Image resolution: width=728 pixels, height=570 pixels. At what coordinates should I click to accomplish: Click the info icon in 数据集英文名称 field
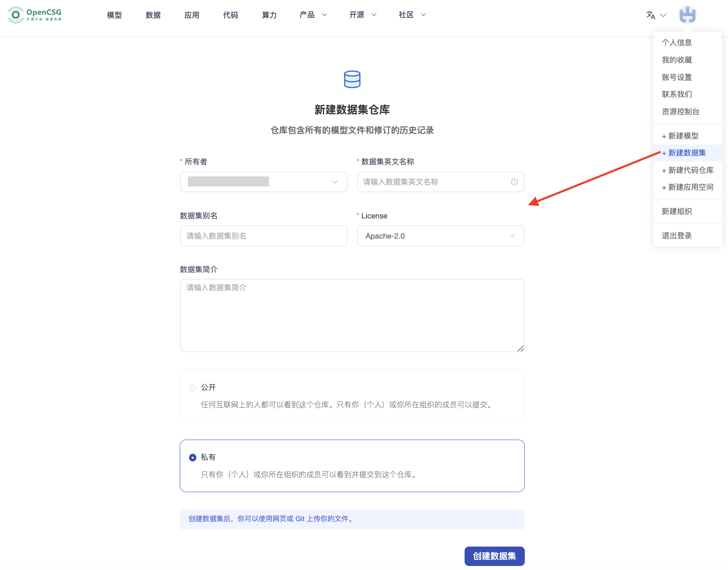(x=514, y=182)
